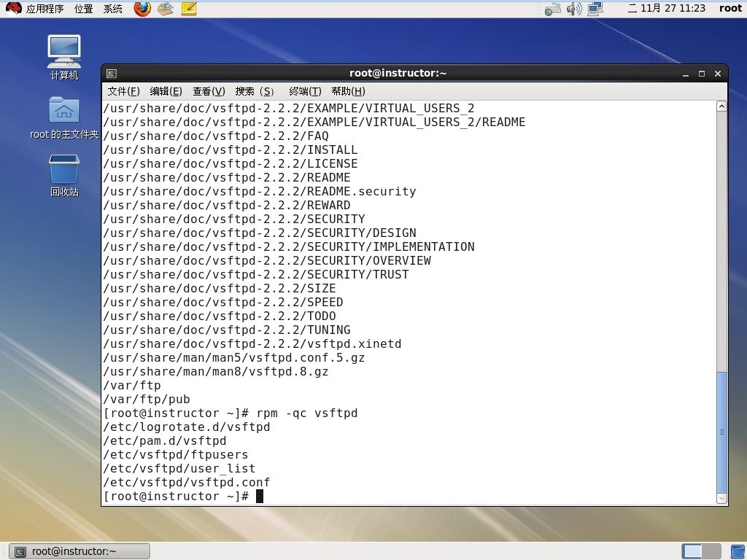Click the /etc/pam.d/vsftpd line
The image size is (747, 560).
(165, 441)
